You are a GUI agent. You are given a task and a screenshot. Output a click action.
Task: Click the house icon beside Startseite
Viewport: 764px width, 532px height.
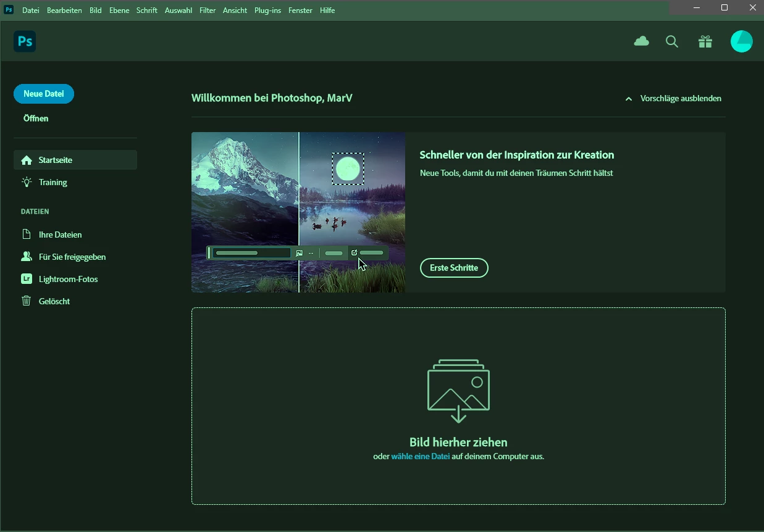[x=27, y=160]
